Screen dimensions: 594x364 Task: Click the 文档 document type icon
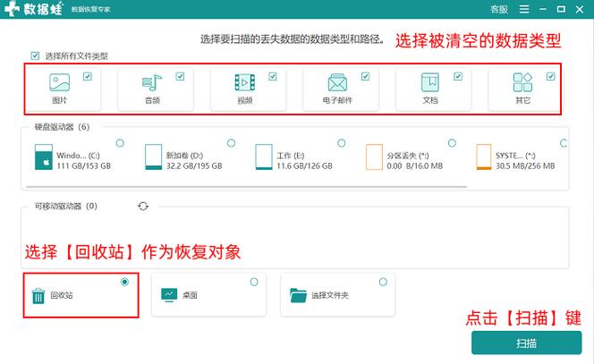point(430,82)
